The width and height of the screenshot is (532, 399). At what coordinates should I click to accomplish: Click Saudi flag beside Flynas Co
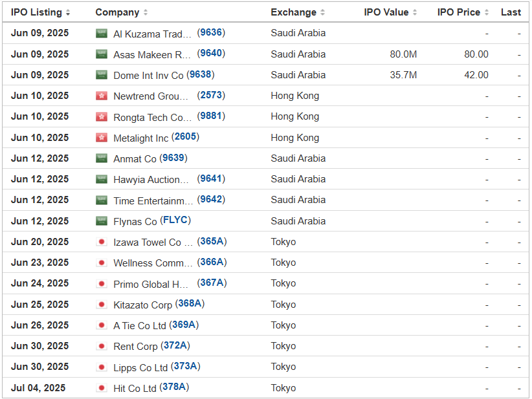point(102,221)
